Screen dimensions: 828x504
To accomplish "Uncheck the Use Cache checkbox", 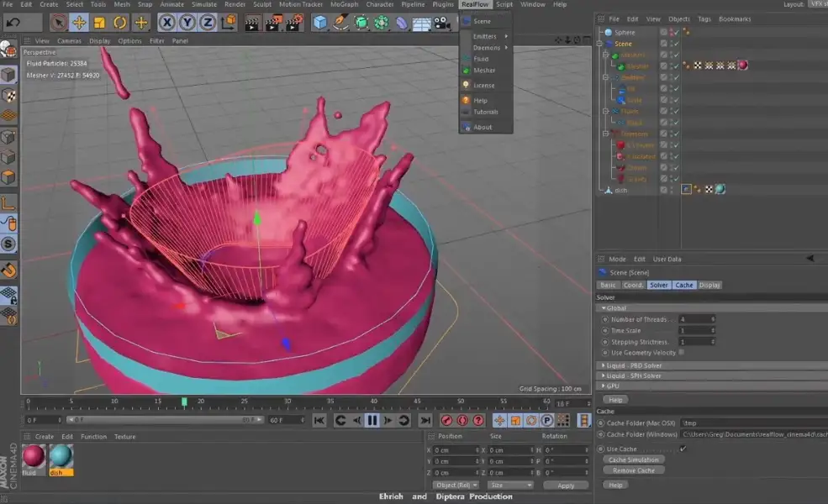I will [x=683, y=449].
